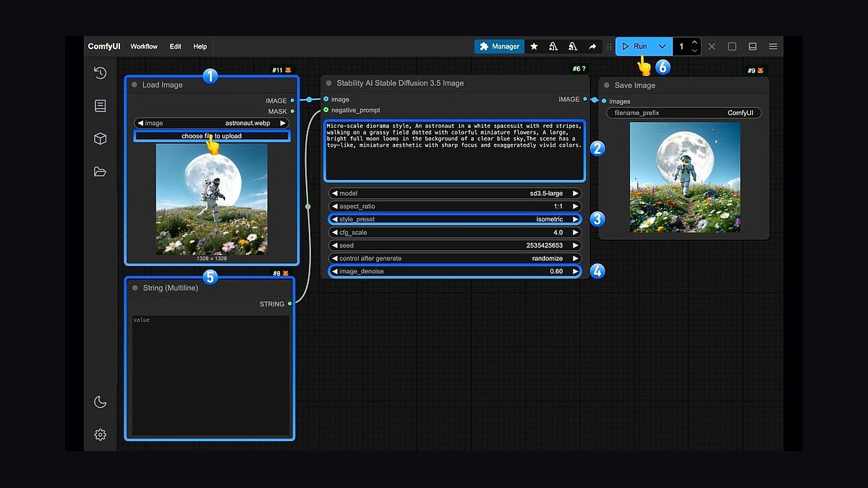Open the aspect_ratio 1:1 dropdown

point(455,207)
